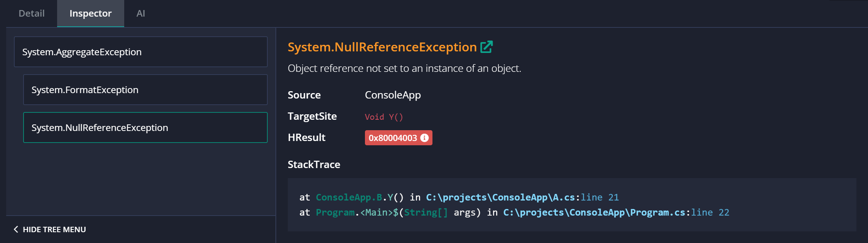Click the info icon beside 0x80004003
This screenshot has height=243, width=868.
424,137
